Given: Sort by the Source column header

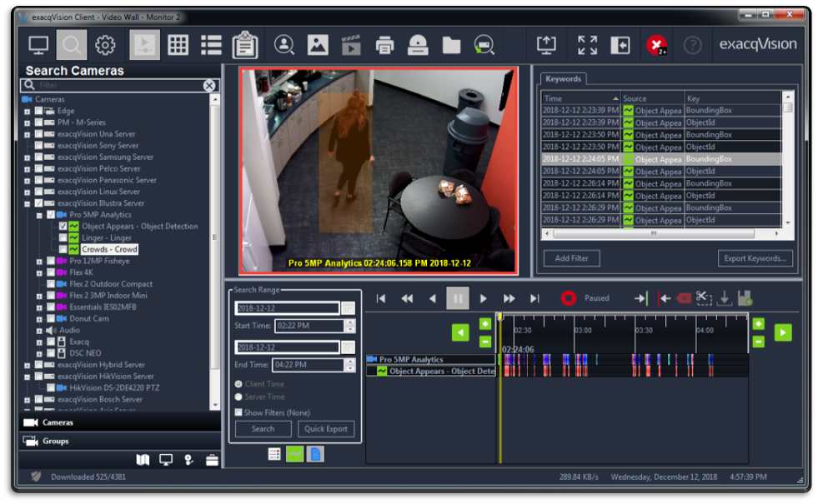Looking at the screenshot, I should coord(653,98).
